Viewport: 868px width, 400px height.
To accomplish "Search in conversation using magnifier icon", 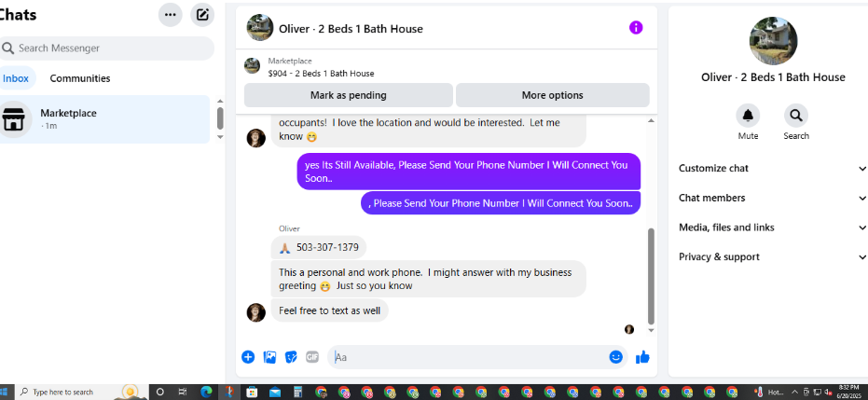I will [796, 116].
